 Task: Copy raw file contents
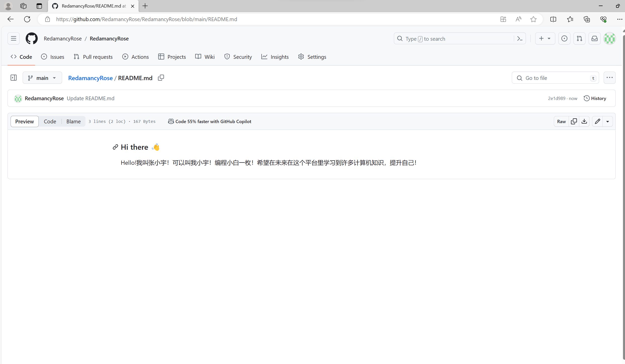pos(574,121)
